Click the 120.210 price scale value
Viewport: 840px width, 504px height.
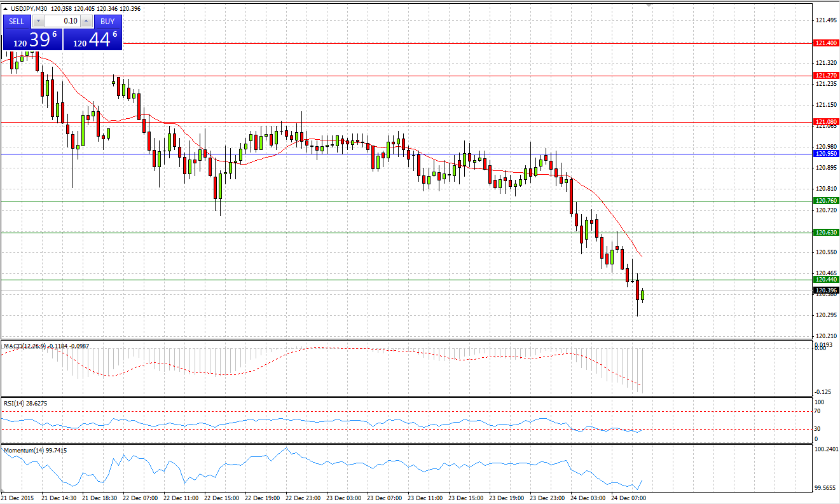pos(825,336)
